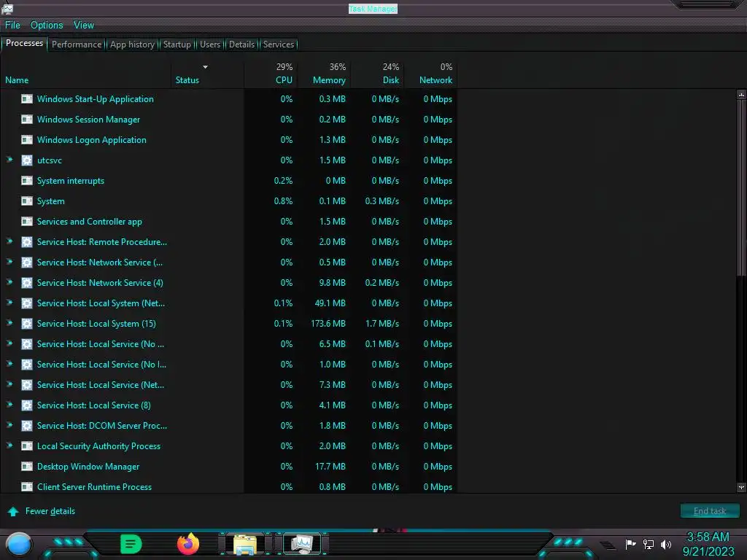The width and height of the screenshot is (747, 560).
Task: Click the Service Host: Remote Procedure gear icon
Action: 27,242
